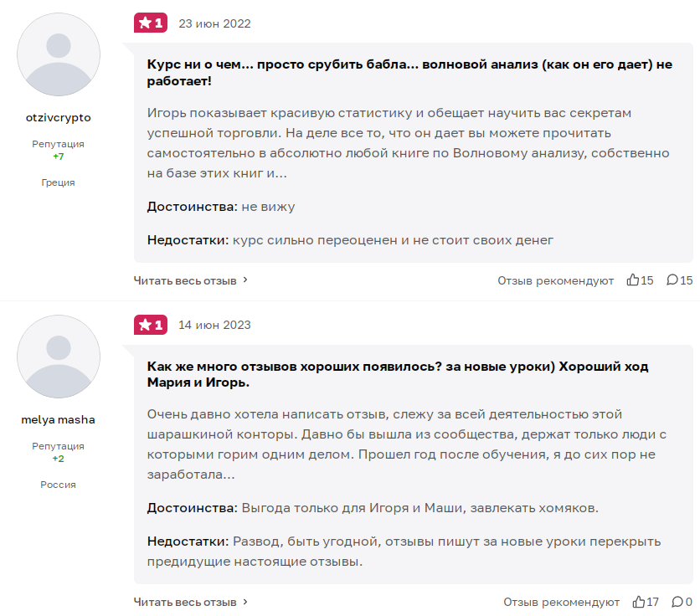Click the comment bubble icon with 15 comments
The image size is (700, 616).
click(672, 280)
